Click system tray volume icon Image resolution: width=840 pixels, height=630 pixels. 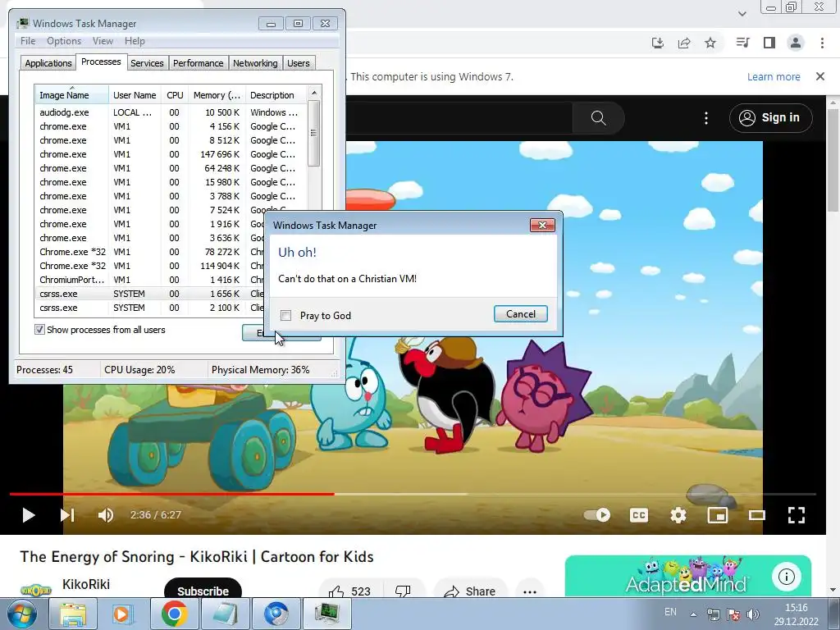click(x=753, y=614)
